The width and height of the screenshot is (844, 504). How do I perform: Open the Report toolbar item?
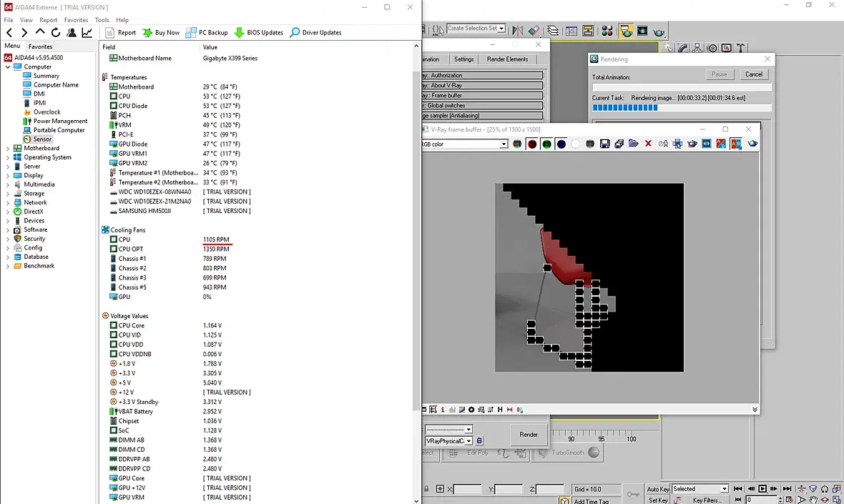[121, 33]
